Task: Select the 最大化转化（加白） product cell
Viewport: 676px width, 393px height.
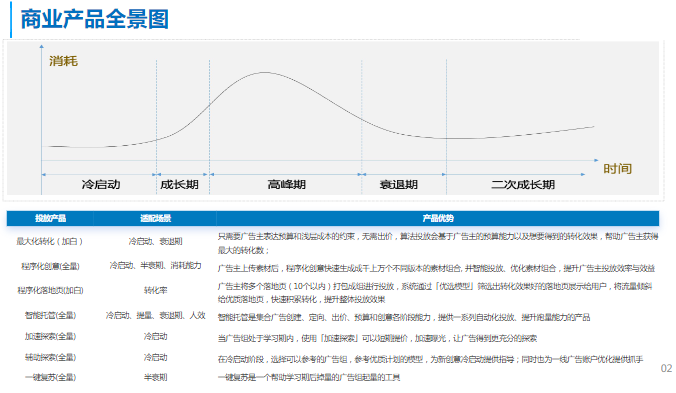Action: (x=50, y=241)
